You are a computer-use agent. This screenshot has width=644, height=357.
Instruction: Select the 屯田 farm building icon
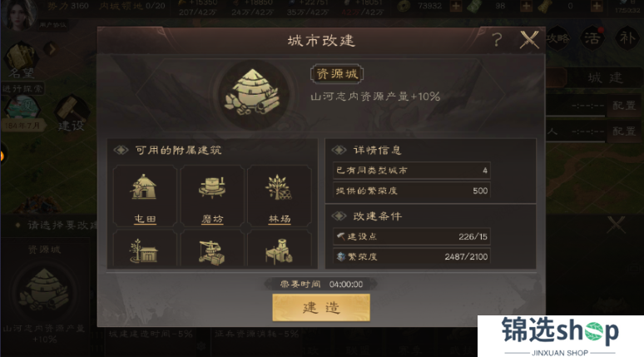145,196
